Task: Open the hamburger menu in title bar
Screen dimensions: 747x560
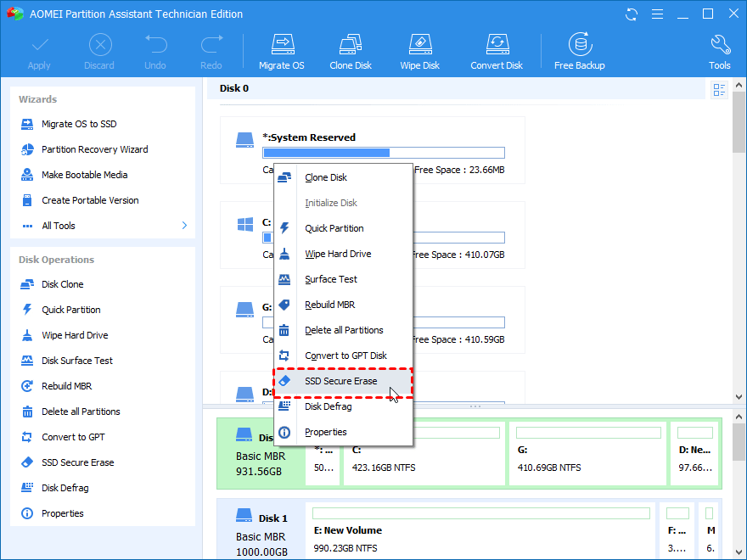Action: point(657,14)
